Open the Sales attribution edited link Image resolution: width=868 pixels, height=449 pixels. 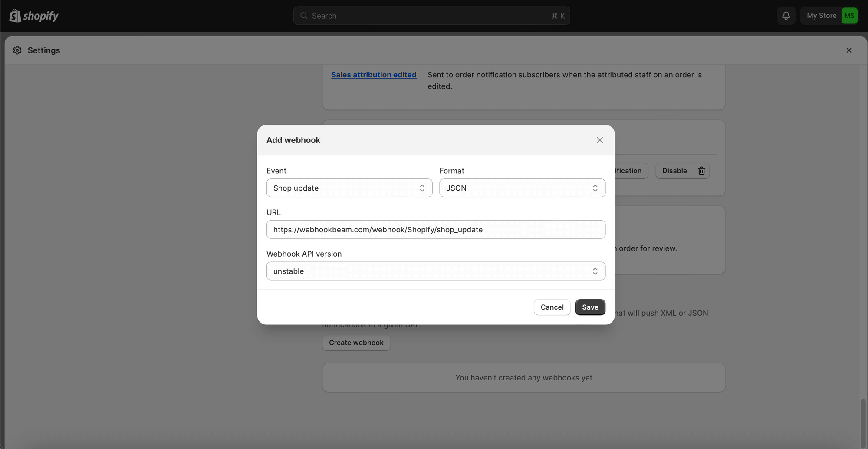(x=374, y=75)
